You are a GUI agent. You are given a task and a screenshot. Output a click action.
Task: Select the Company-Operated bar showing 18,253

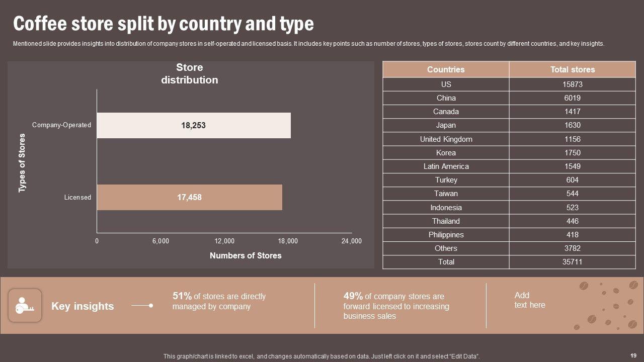coord(194,125)
